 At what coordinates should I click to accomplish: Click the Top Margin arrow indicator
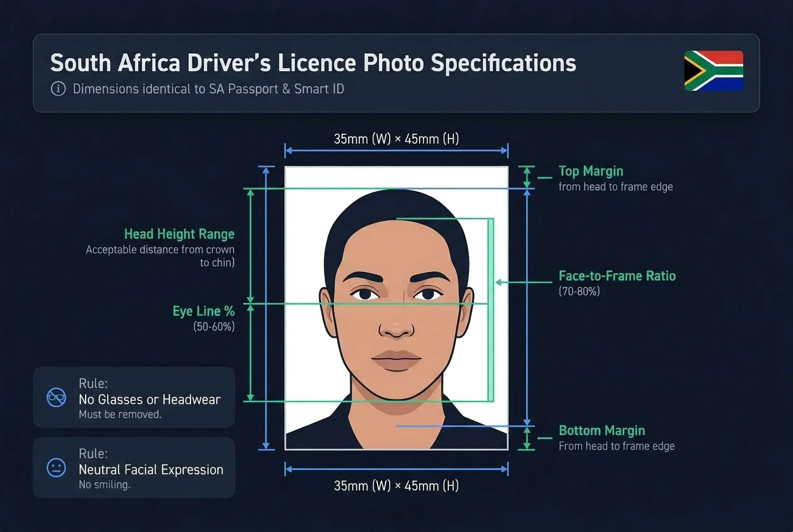coord(527,178)
